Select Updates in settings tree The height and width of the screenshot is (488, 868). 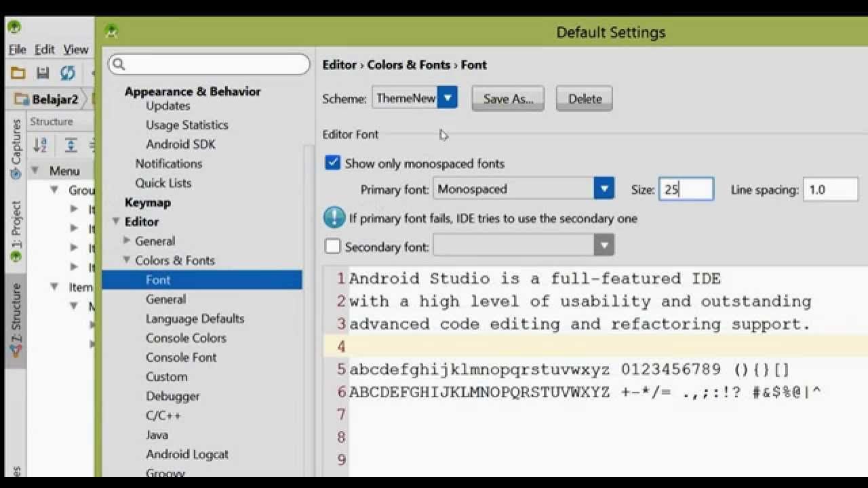(167, 106)
